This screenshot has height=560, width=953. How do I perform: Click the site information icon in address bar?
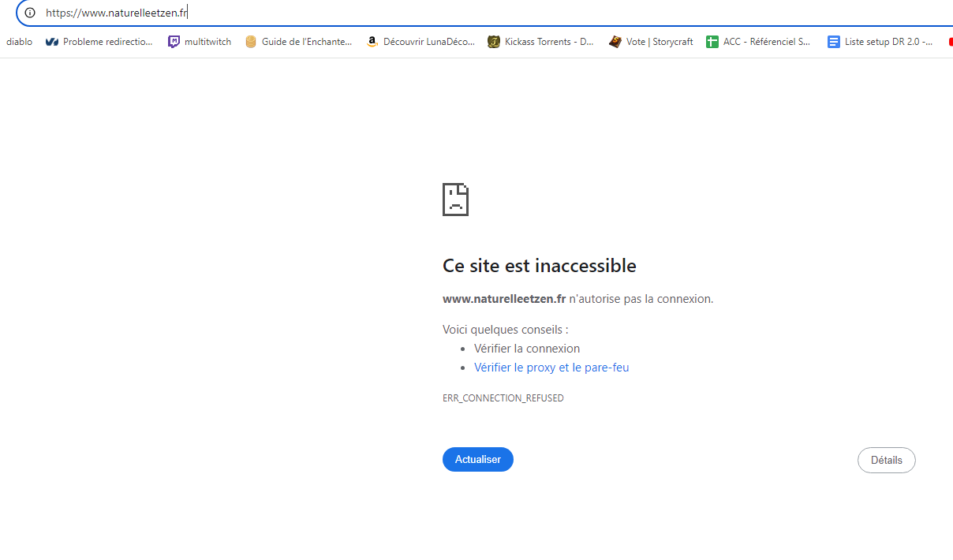tap(30, 13)
